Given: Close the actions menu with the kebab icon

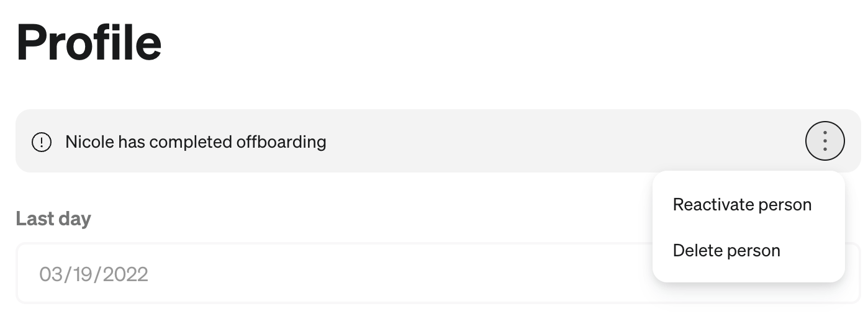Looking at the screenshot, I should click(x=825, y=142).
